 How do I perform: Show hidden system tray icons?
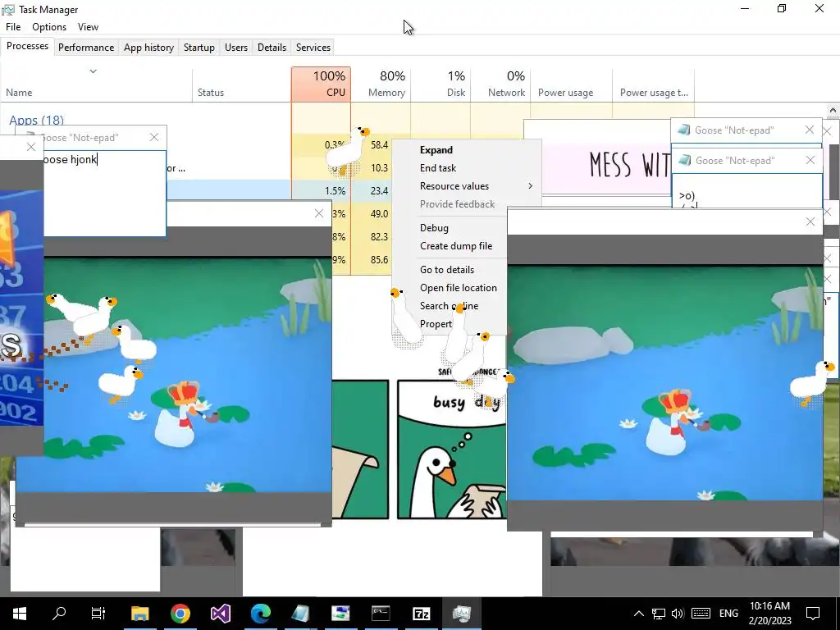(638, 614)
